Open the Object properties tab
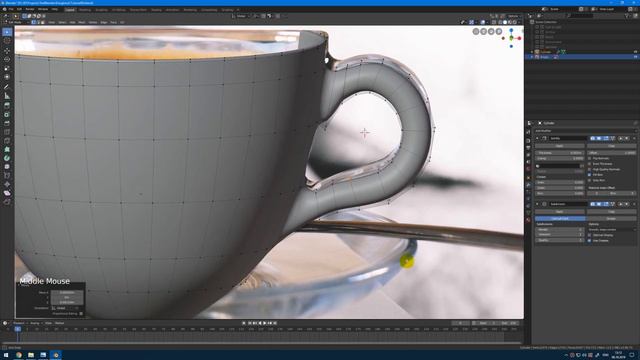This screenshot has height=360, width=640. [528, 177]
